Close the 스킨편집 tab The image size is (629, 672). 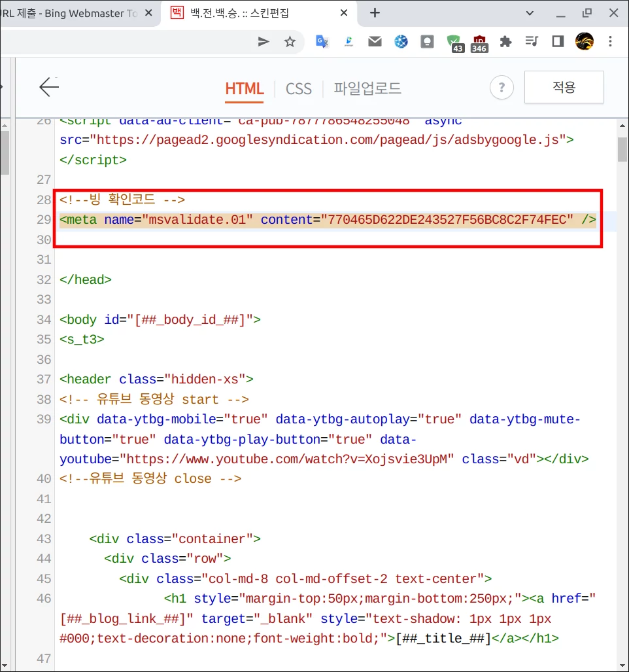pyautogui.click(x=343, y=13)
